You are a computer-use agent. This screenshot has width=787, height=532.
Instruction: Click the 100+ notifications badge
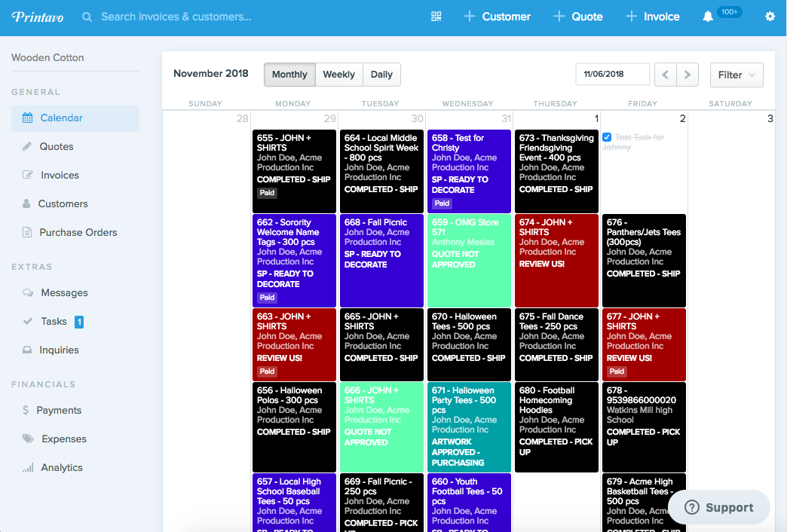tap(729, 11)
